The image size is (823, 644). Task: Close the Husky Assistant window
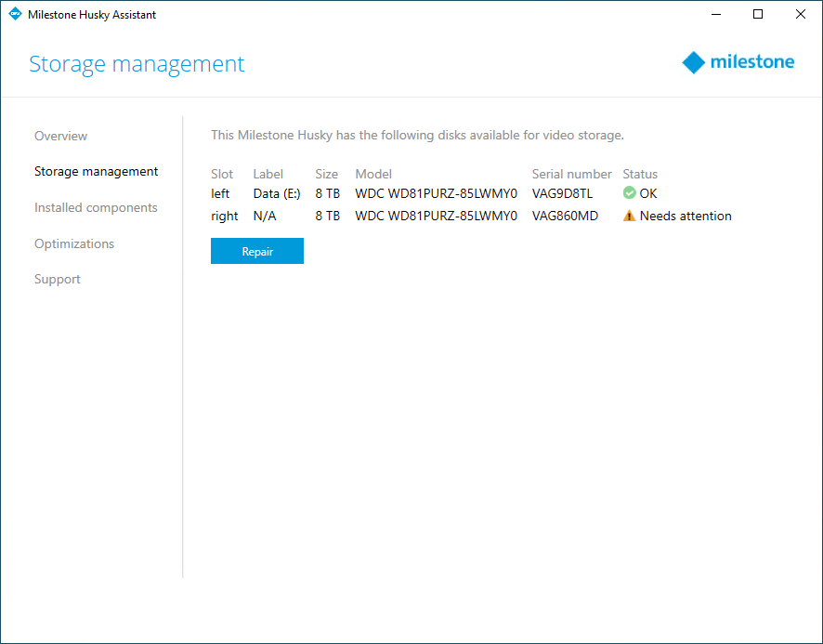(x=801, y=14)
